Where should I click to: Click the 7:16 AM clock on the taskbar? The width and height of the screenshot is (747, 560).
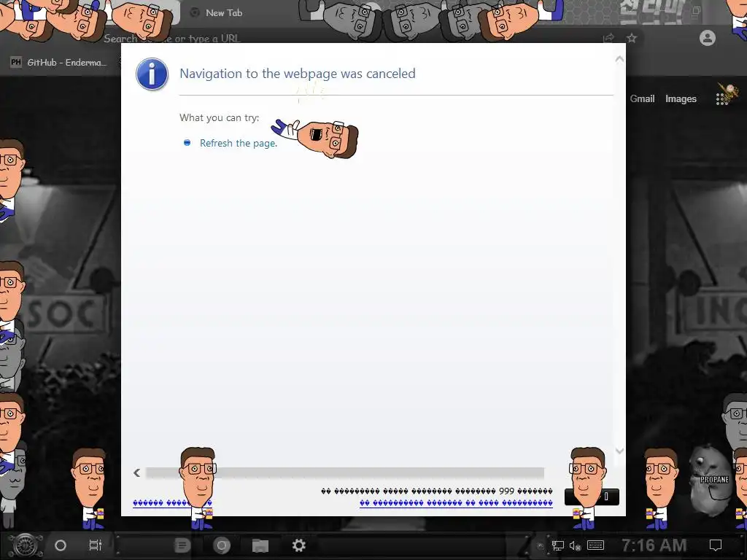point(654,545)
